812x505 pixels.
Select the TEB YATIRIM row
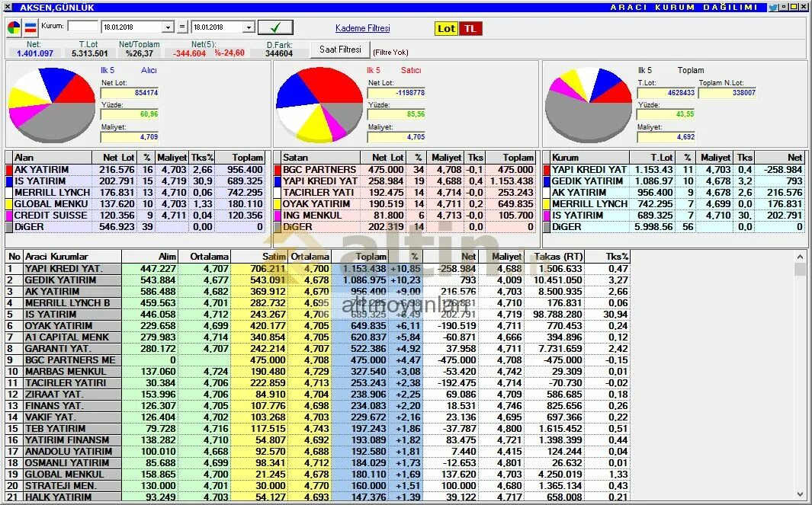[x=317, y=428]
